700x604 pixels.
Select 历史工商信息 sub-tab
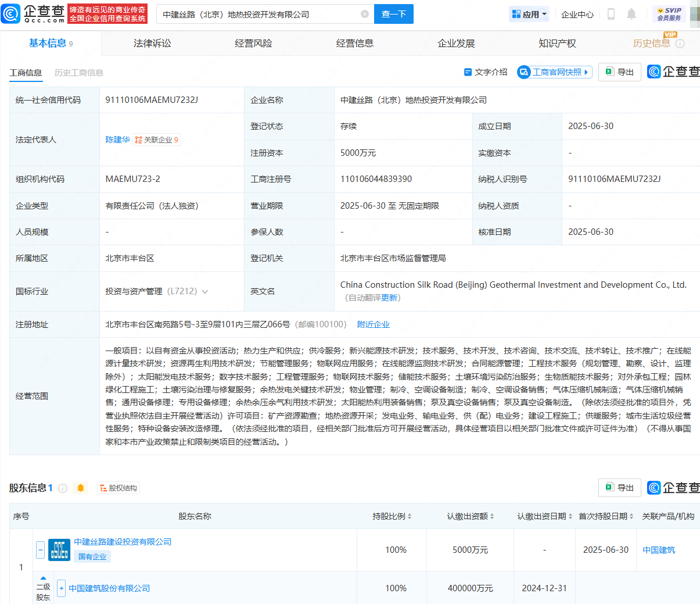click(x=79, y=73)
